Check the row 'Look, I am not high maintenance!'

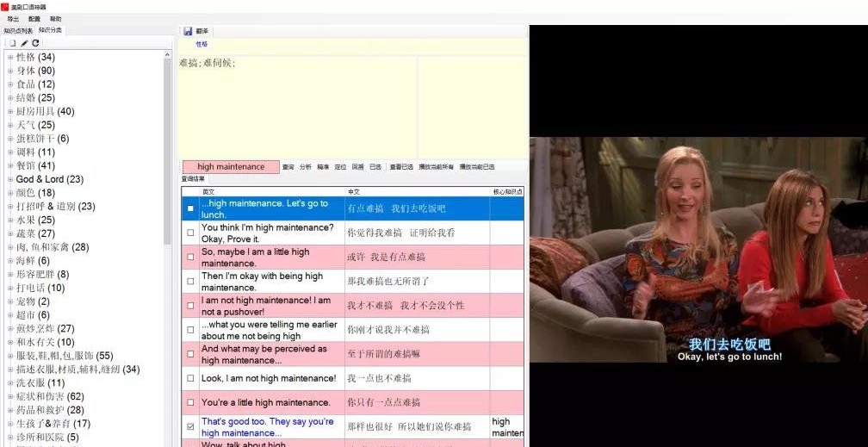[190, 378]
